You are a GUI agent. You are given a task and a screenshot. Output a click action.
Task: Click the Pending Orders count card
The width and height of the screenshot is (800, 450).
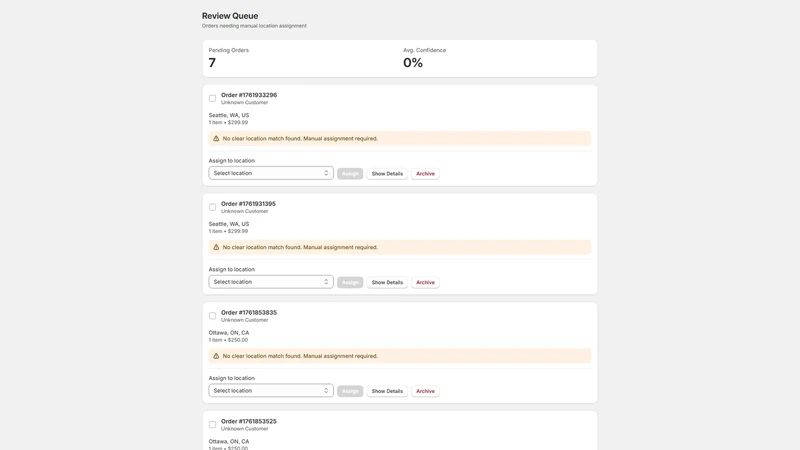[x=300, y=59]
